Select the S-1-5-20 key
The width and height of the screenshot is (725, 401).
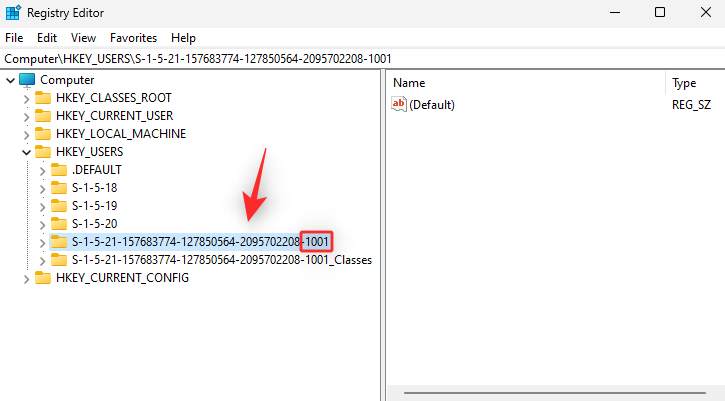(95, 224)
